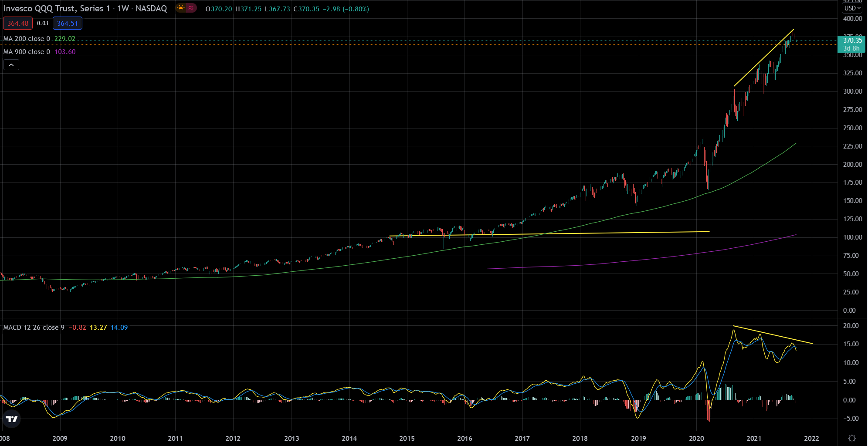The image size is (868, 446).
Task: Select the MA 900 close indicator legend
Action: coord(27,52)
